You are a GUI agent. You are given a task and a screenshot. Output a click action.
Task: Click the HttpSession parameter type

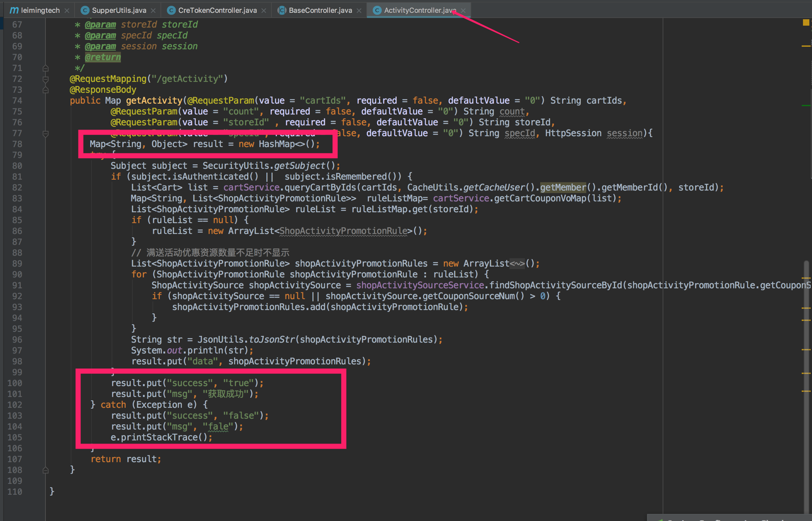pos(573,133)
